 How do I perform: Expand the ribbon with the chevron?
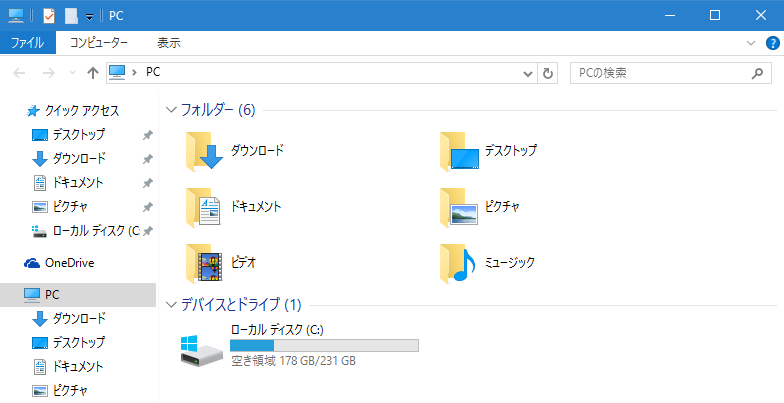[x=750, y=43]
